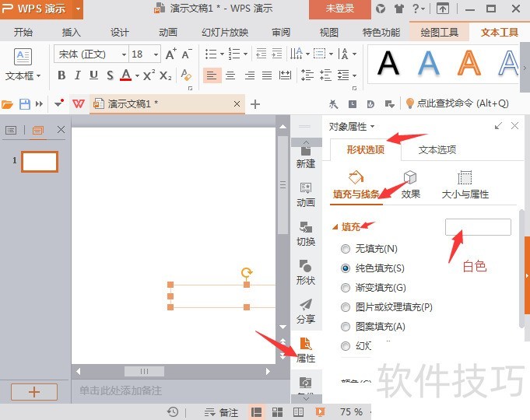530x420 pixels.
Task: Switch to normal view icon
Action: [x=257, y=412]
